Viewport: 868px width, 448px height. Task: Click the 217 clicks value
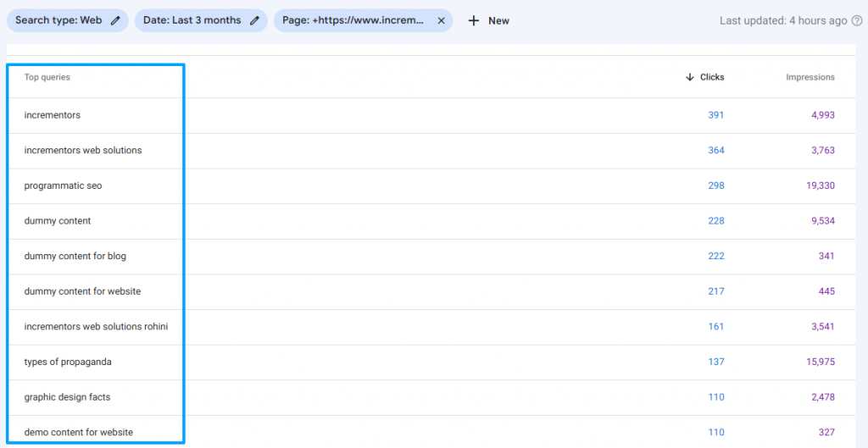pos(715,291)
